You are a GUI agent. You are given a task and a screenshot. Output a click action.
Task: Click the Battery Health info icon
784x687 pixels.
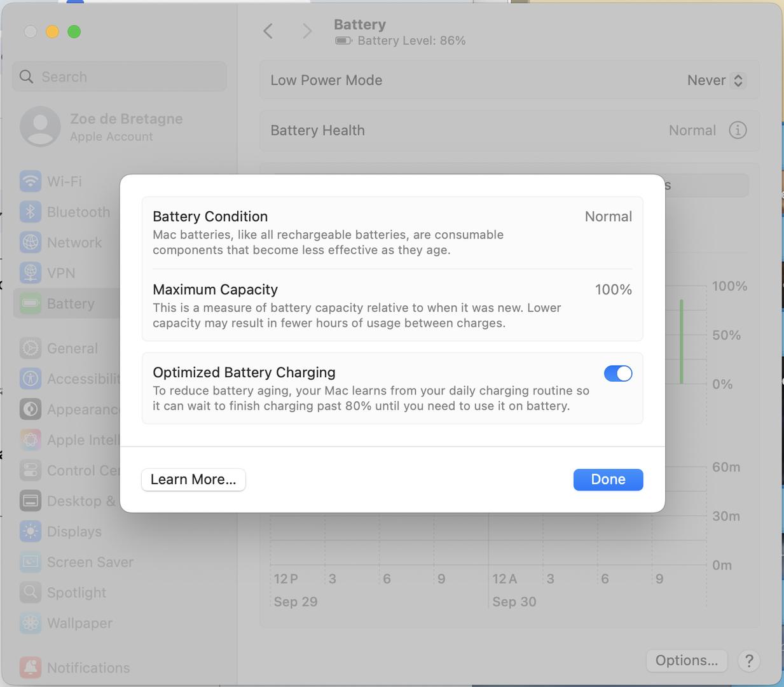click(x=737, y=130)
